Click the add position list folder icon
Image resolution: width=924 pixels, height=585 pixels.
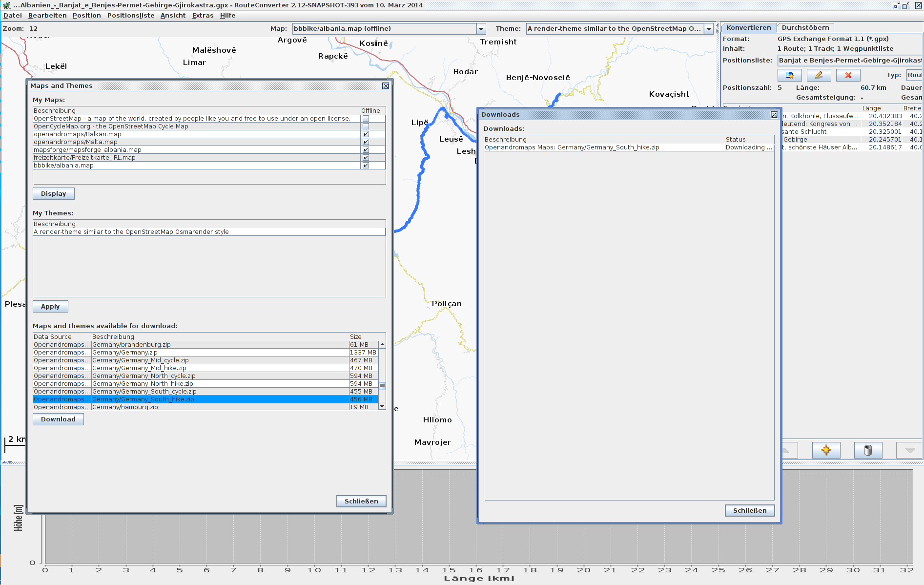tap(789, 75)
